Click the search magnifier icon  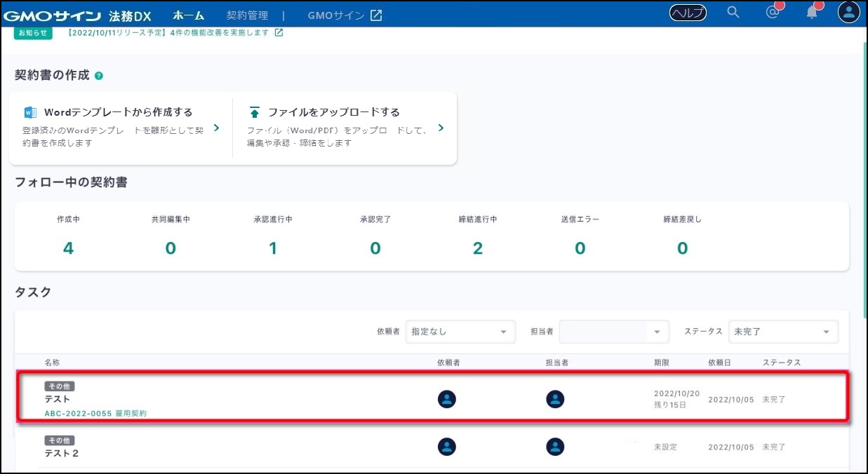[x=733, y=13]
